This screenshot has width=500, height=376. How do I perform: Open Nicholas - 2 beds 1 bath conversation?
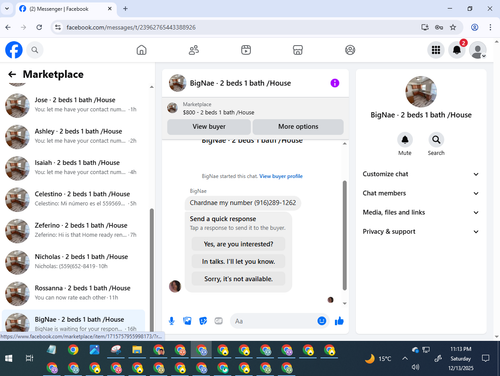pyautogui.click(x=73, y=261)
